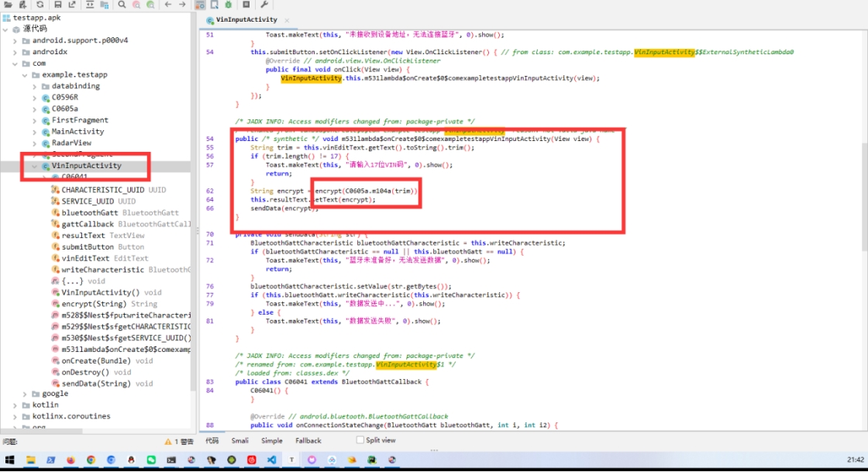Click the reload (sync) toolbar icon
Screen dimensions: 868x472
(40, 5)
